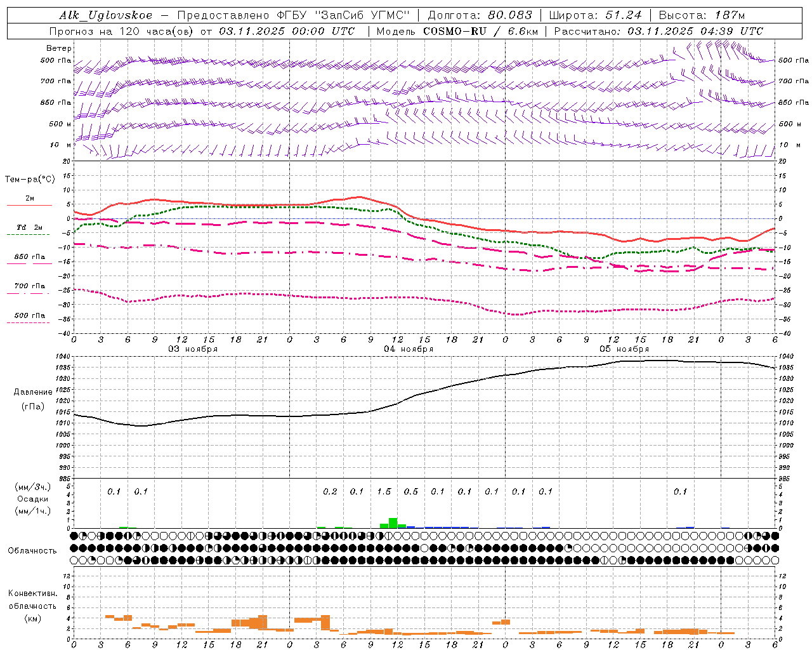Image resolution: width=812 pixels, height=650 pixels.
Task: Click the 'Td 2м' dew point legend entry
Action: pos(30,227)
